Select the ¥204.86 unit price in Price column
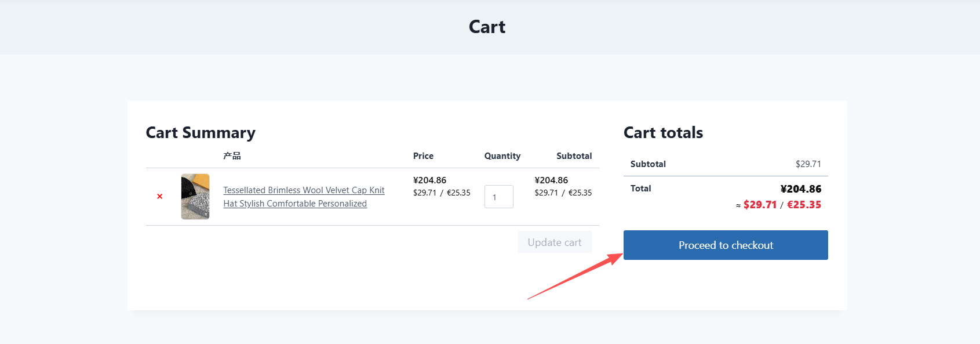 click(x=429, y=180)
